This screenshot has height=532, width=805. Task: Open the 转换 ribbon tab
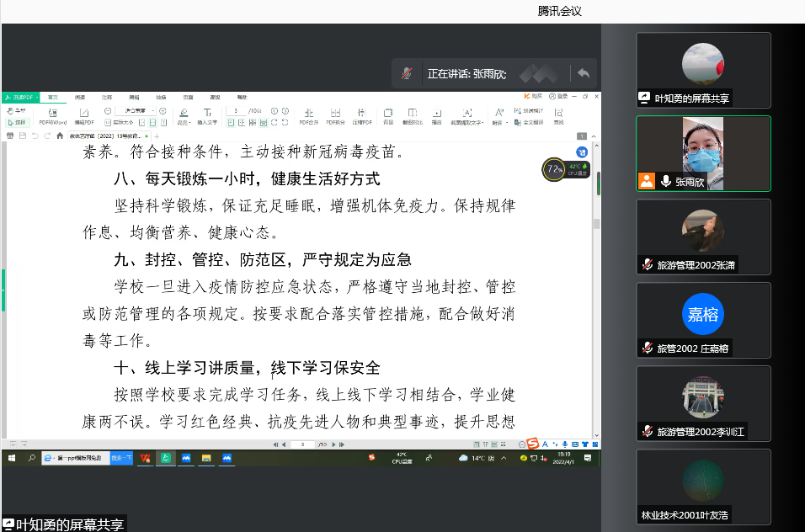(161, 97)
